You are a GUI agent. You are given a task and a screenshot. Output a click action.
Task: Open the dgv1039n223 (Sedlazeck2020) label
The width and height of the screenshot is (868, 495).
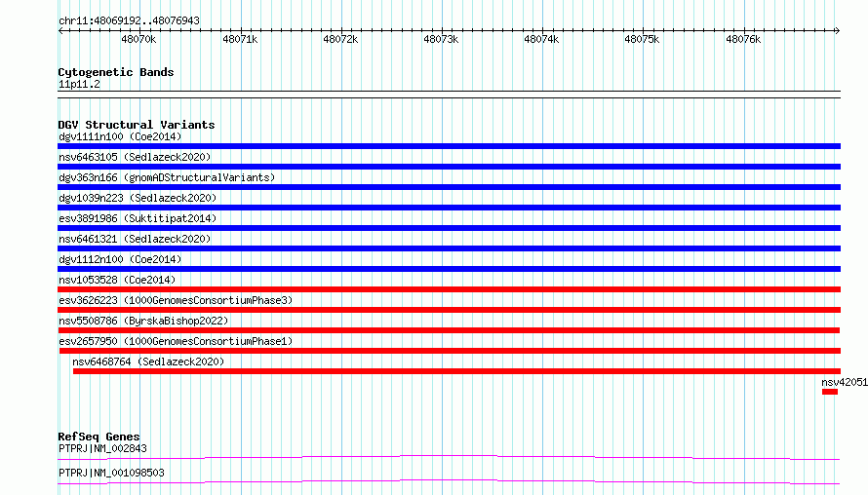(138, 198)
